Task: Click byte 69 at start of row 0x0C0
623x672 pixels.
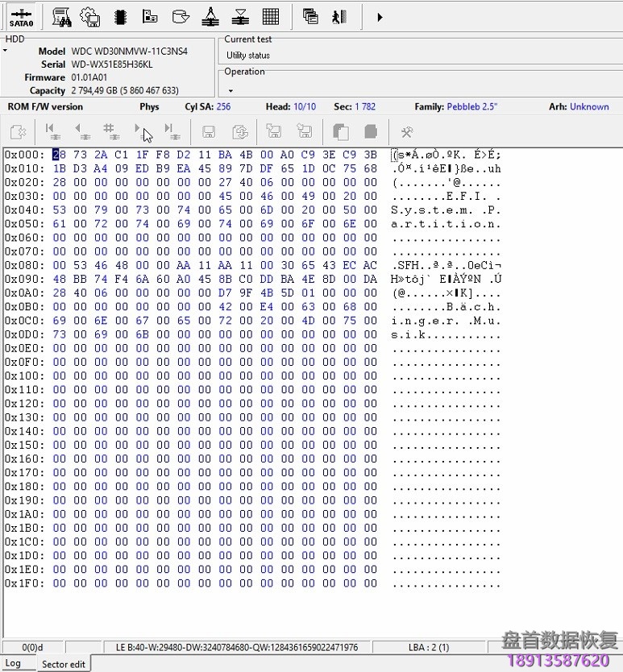Action: pos(59,321)
